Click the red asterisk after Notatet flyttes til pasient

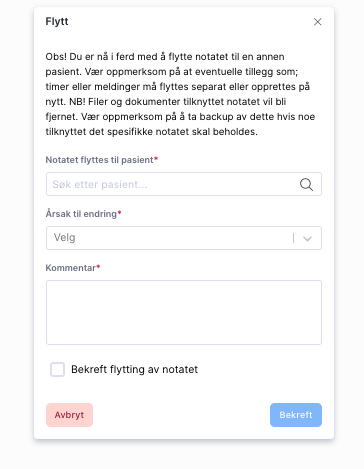pyautogui.click(x=156, y=158)
